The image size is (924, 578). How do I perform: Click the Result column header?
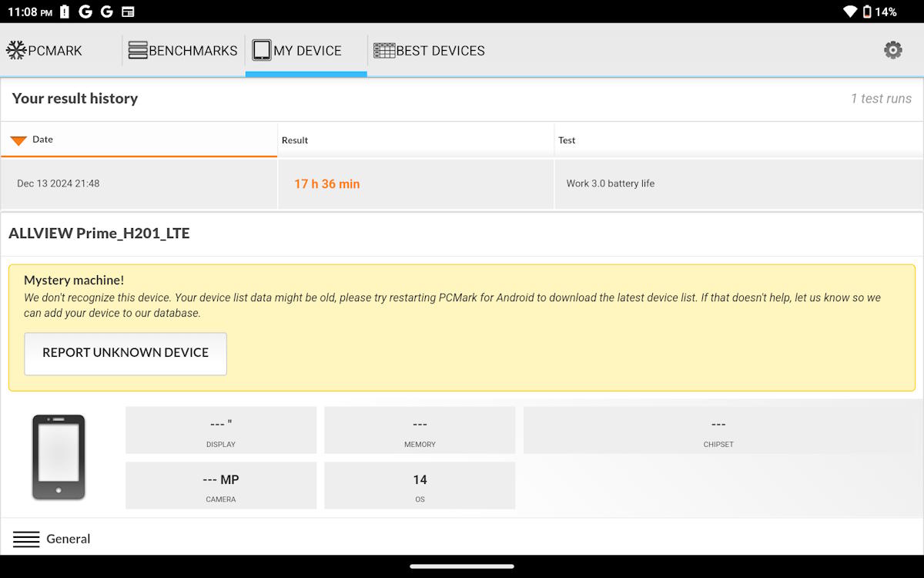coord(416,139)
